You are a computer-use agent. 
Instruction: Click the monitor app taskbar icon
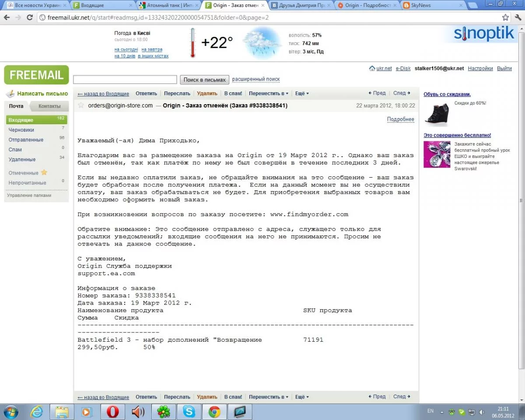coord(240,412)
